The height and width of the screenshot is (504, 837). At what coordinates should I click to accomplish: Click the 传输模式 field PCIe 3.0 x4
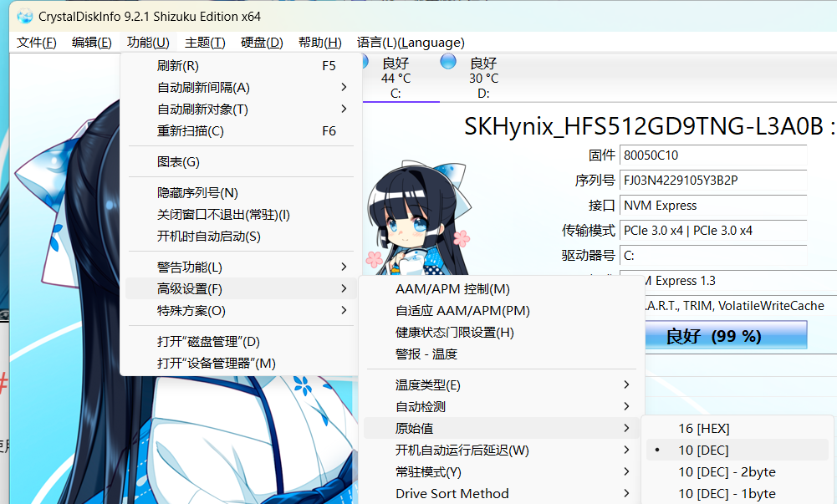click(713, 231)
